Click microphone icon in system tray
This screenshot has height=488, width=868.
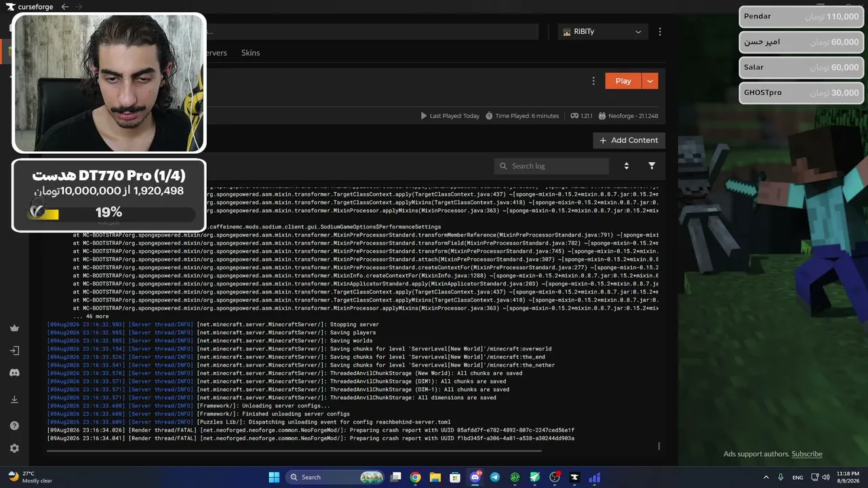(x=781, y=477)
